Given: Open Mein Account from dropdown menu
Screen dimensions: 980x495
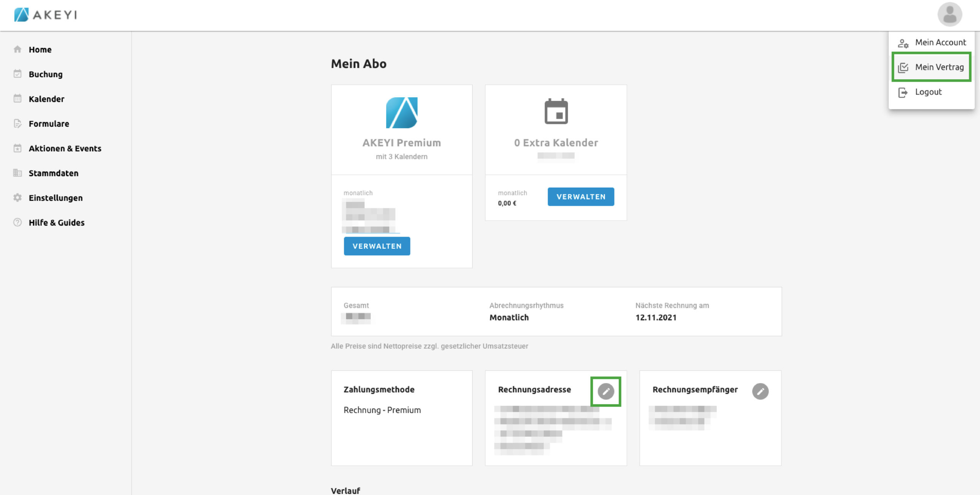Looking at the screenshot, I should 940,42.
